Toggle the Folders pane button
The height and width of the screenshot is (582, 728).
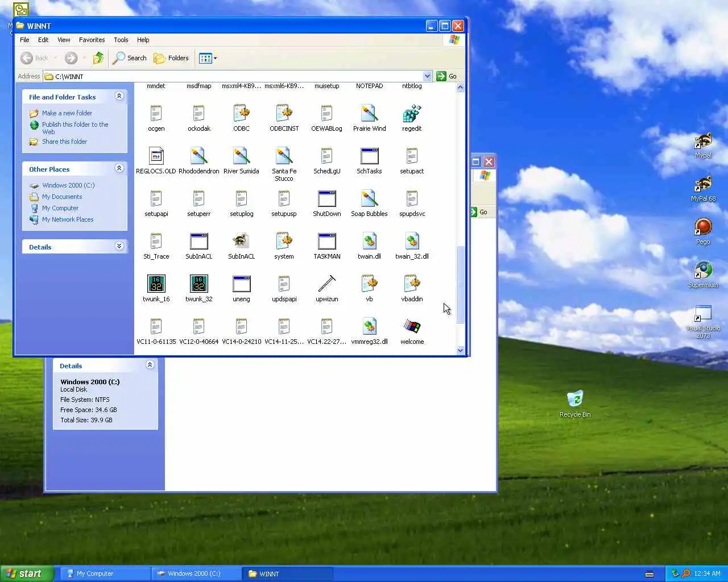tap(171, 58)
